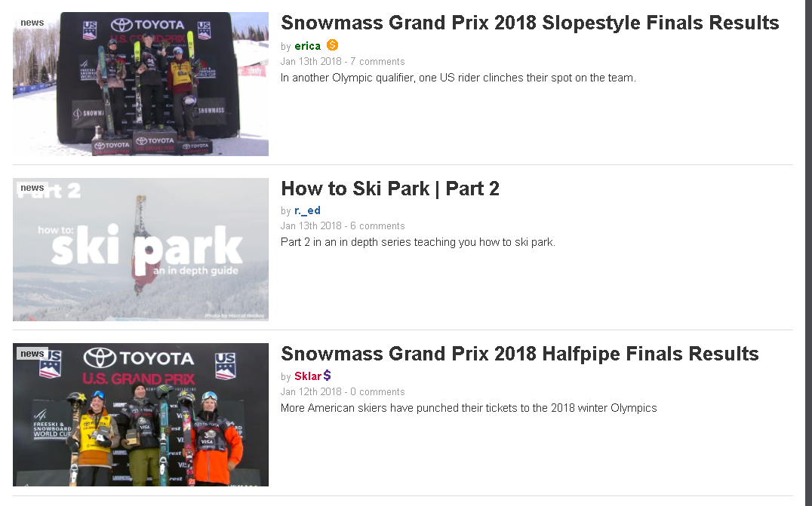View Sklar's author profile

(308, 376)
